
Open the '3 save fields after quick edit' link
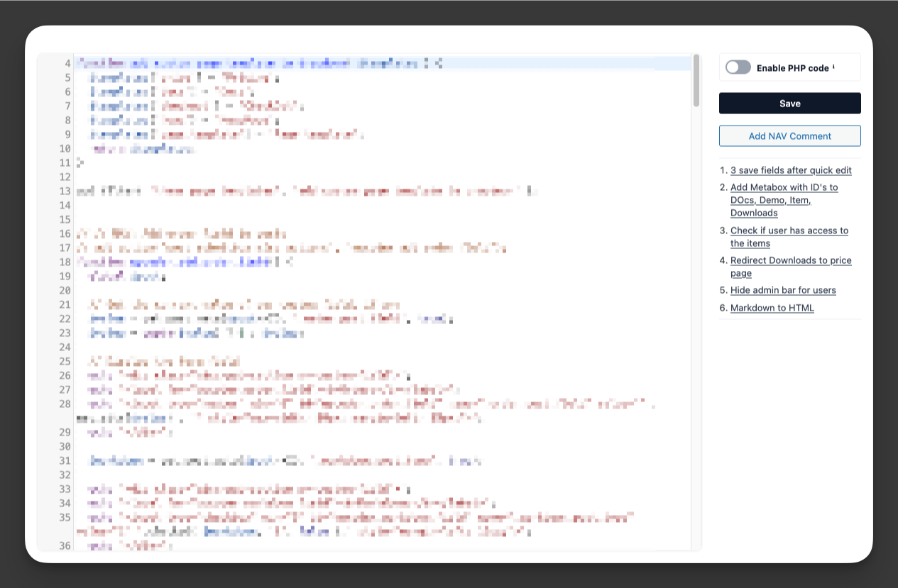791,170
